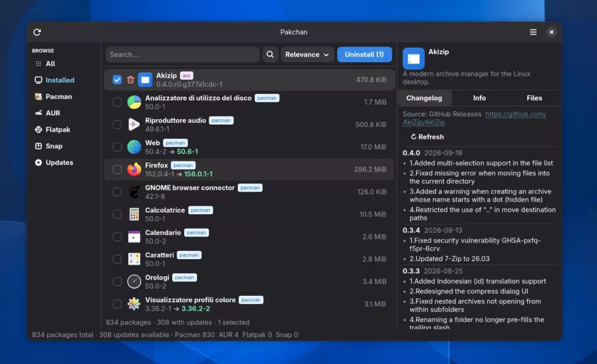Click the Akizip app icon in the list
Viewport: 597px width, 364px height.
145,80
